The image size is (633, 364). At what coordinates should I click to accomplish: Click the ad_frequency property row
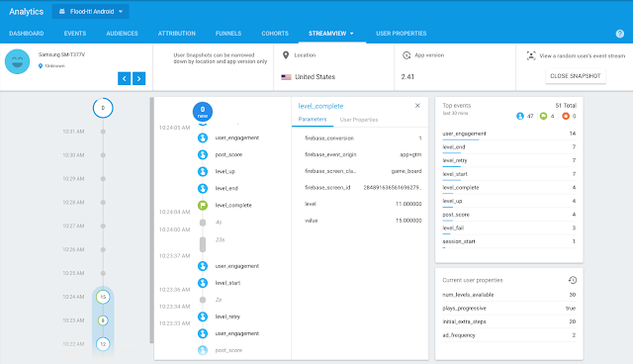coord(509,335)
